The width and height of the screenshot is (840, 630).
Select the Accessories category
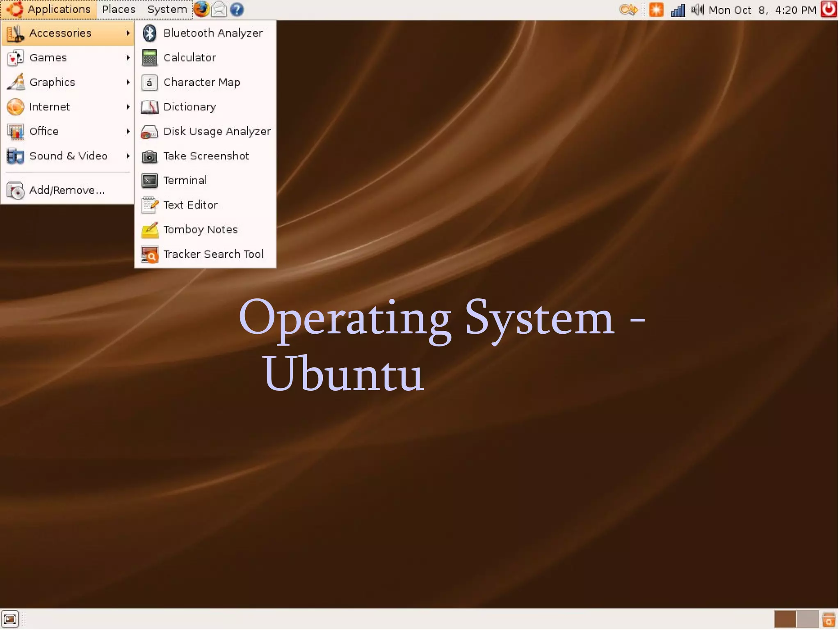pos(68,33)
